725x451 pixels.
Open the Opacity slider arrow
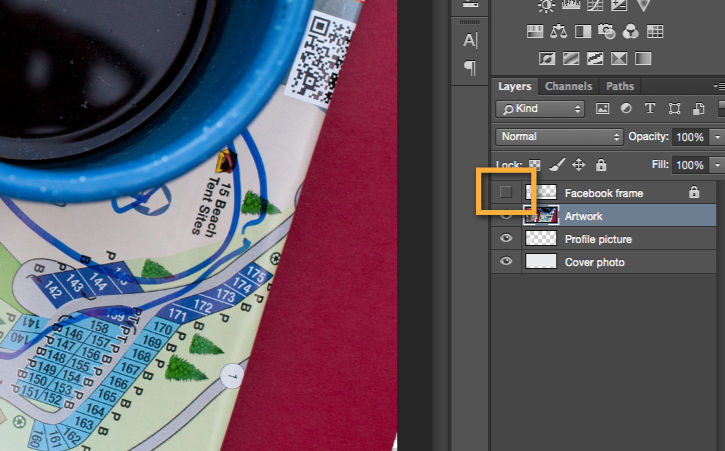point(717,137)
